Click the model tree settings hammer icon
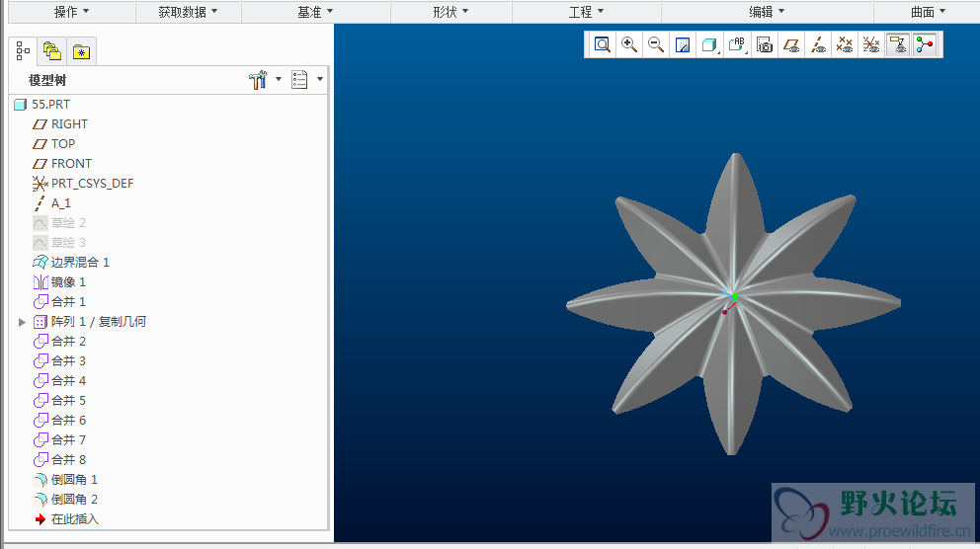980x549 pixels. tap(258, 79)
